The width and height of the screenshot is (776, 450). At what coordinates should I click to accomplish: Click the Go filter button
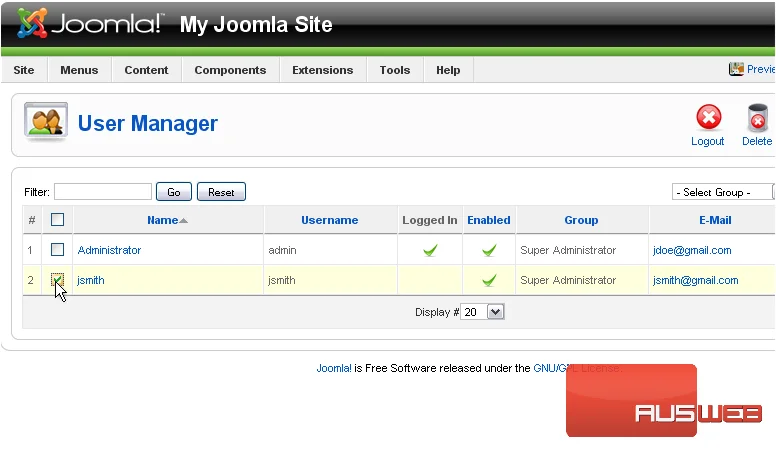click(174, 192)
